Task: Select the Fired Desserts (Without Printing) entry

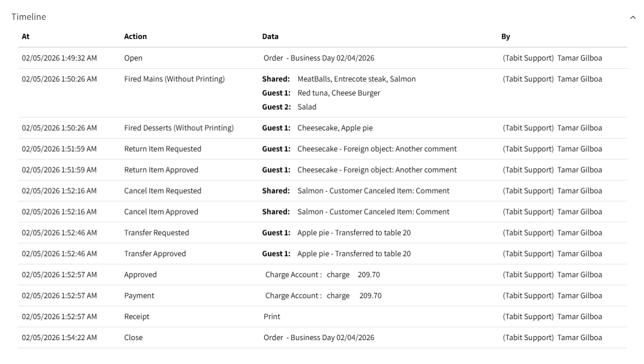Action: (179, 128)
